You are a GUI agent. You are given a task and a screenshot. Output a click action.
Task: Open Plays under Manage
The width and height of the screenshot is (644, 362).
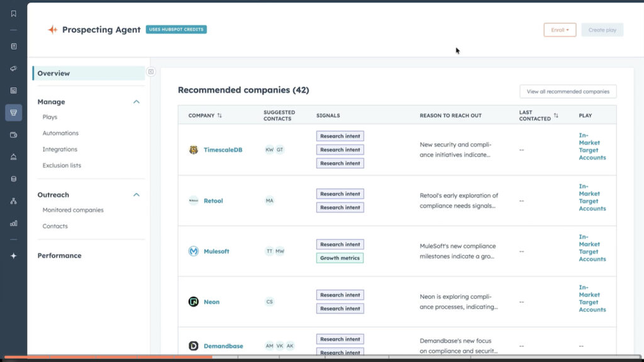(x=50, y=117)
